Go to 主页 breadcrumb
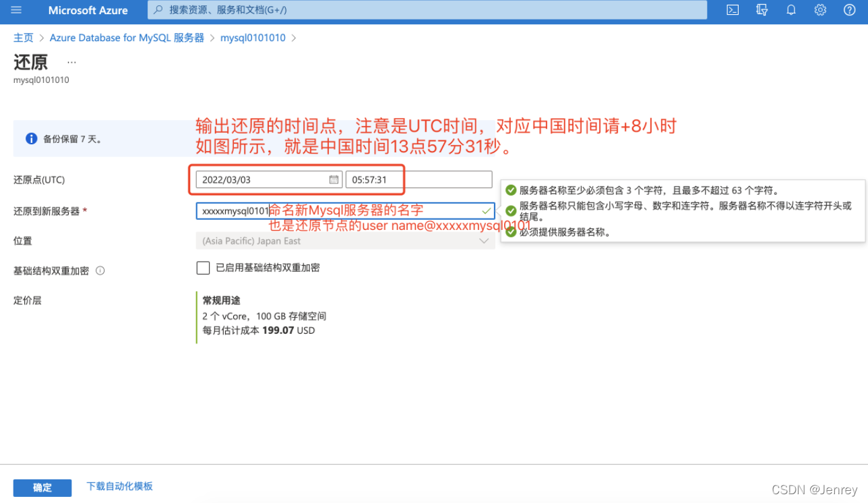This screenshot has height=503, width=868. pyautogui.click(x=24, y=38)
